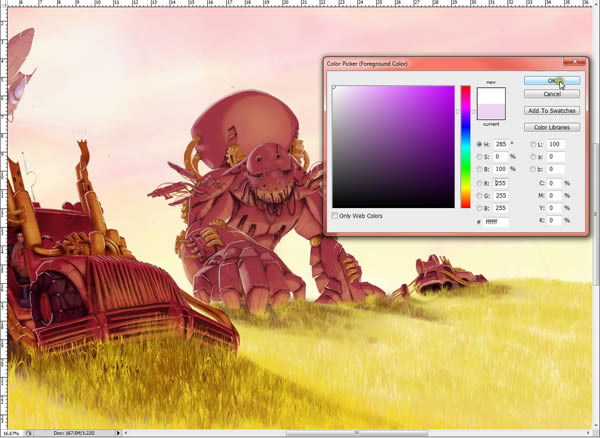Click the vertical hue spectrum slider

[x=465, y=147]
